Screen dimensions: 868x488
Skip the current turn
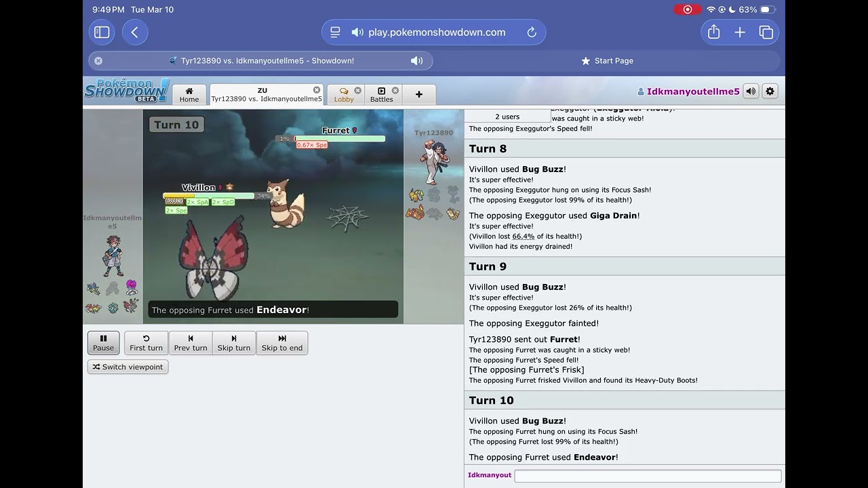234,342
